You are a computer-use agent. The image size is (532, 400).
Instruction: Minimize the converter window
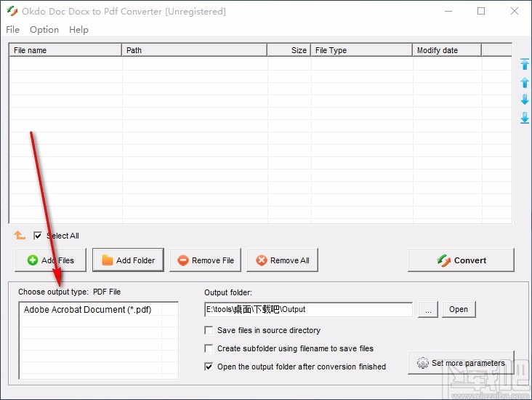[448, 11]
